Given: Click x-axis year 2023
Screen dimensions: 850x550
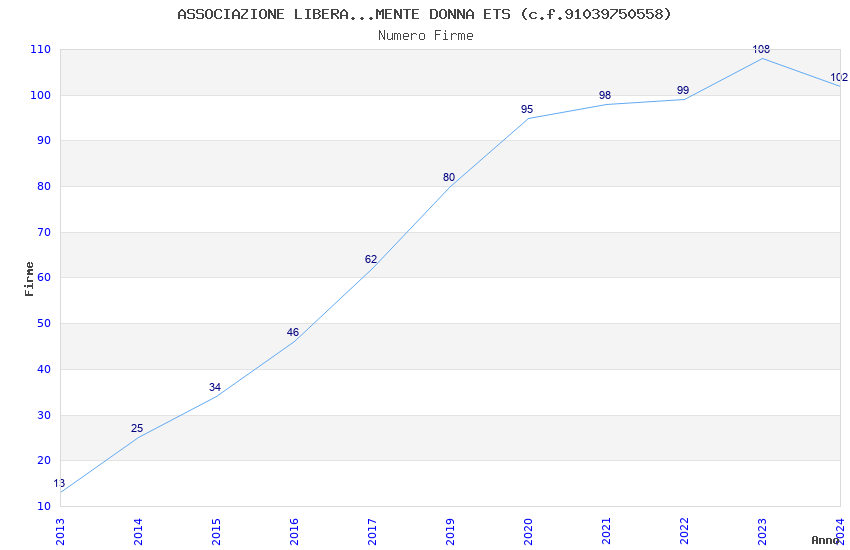Looking at the screenshot, I should (x=763, y=532).
